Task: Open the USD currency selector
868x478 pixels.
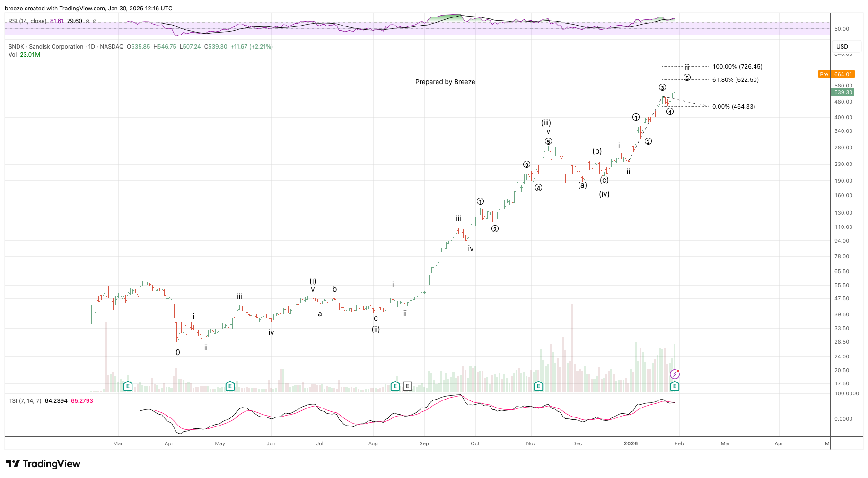Action: pyautogui.click(x=842, y=46)
